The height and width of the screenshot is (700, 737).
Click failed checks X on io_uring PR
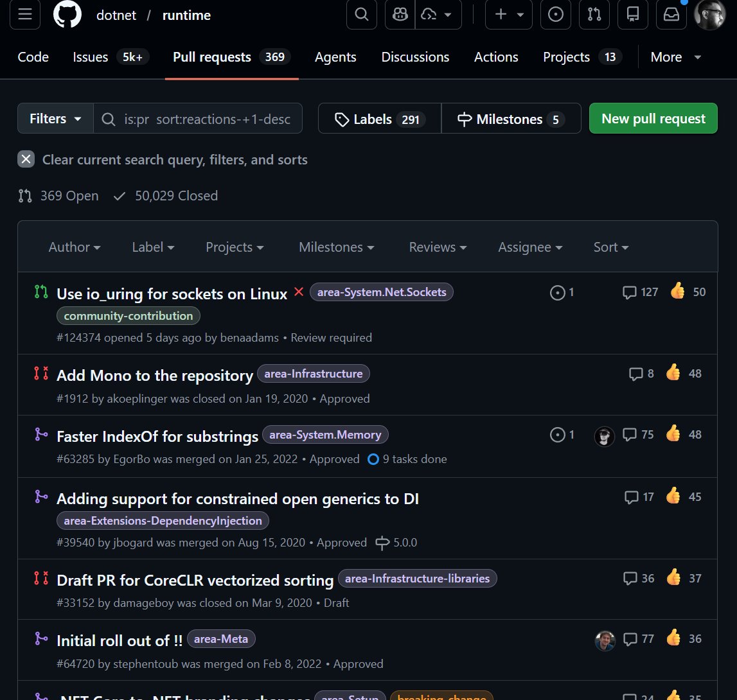[x=299, y=292]
